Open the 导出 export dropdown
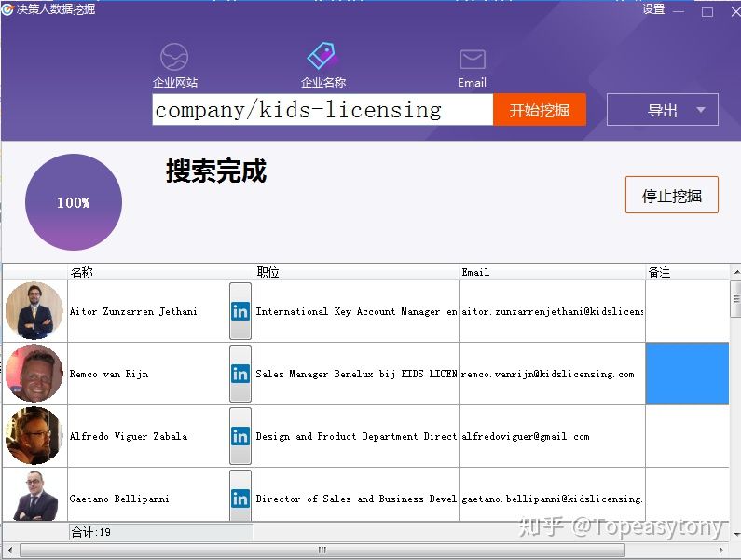The height and width of the screenshot is (560, 741). click(662, 110)
